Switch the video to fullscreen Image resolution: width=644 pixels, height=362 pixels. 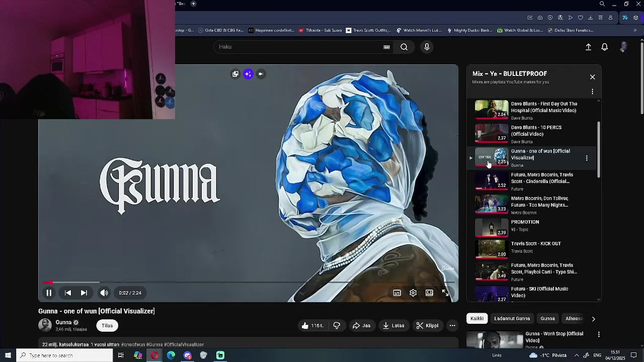(445, 293)
